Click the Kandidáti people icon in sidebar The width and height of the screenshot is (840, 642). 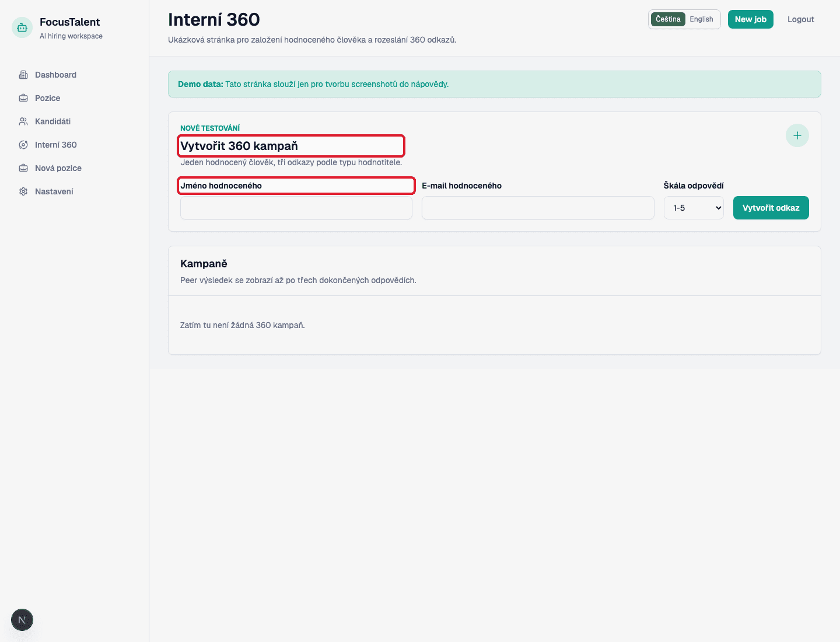click(x=23, y=121)
